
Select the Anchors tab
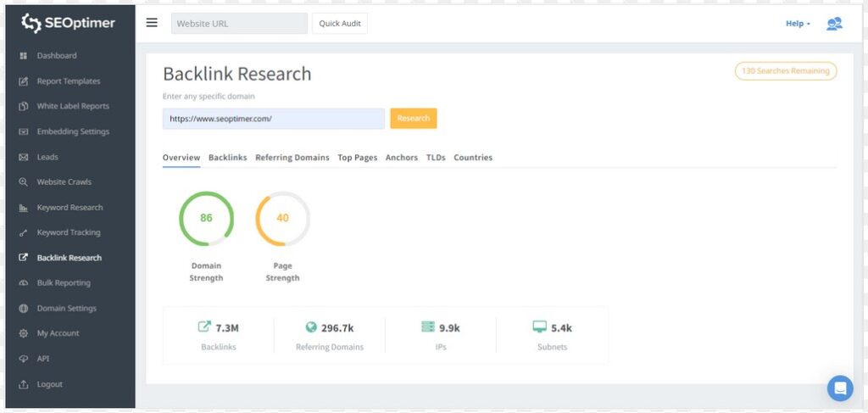[x=402, y=158]
